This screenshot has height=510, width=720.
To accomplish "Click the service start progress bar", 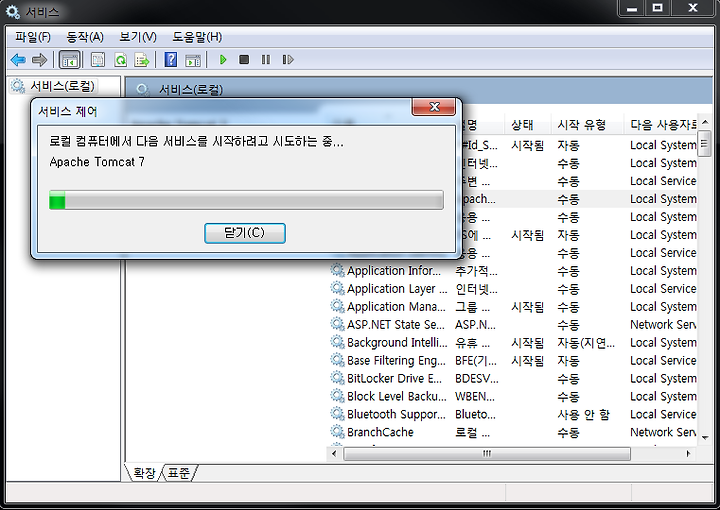I will (246, 200).
